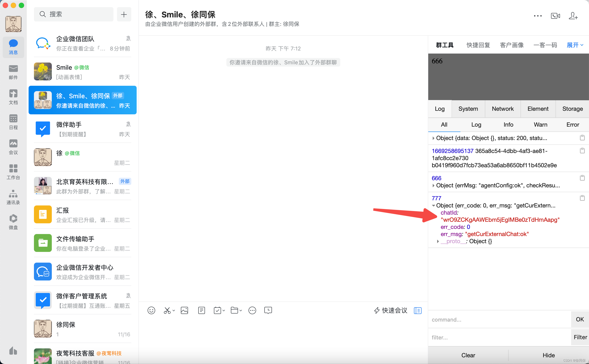
Task: Click the calendar task icon in chat toolbar
Action: 217,310
